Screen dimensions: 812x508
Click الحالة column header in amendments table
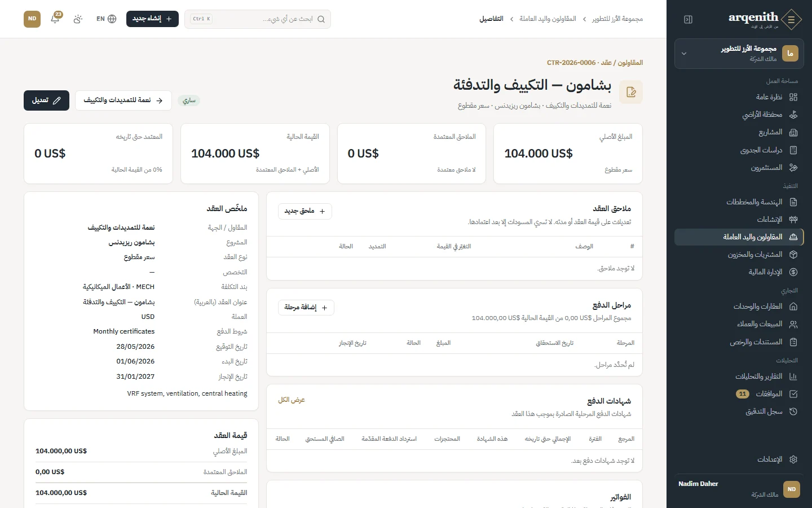pos(346,247)
